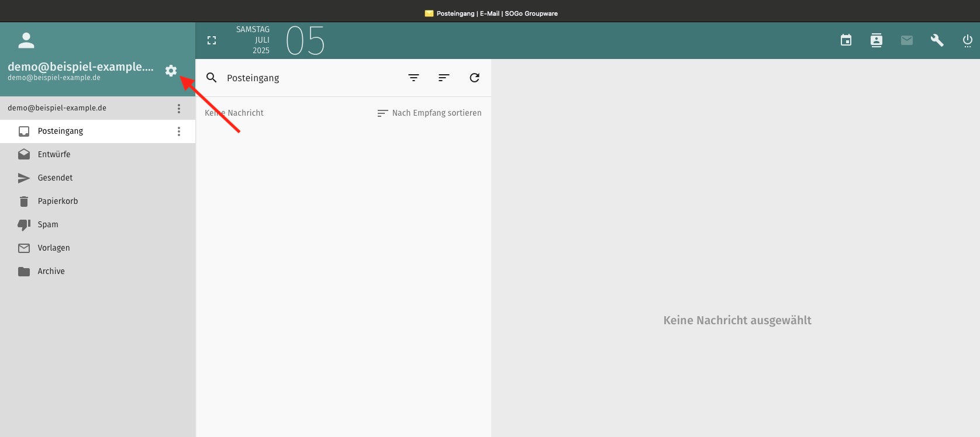Open the filter options icon
980x437 pixels.
click(x=413, y=78)
